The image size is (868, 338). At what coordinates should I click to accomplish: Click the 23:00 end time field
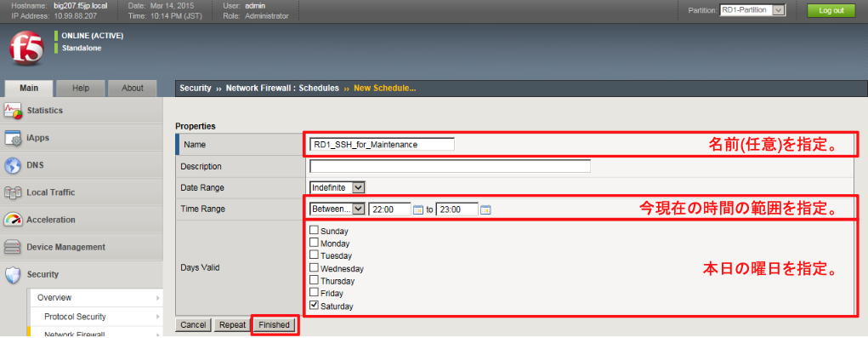click(457, 209)
